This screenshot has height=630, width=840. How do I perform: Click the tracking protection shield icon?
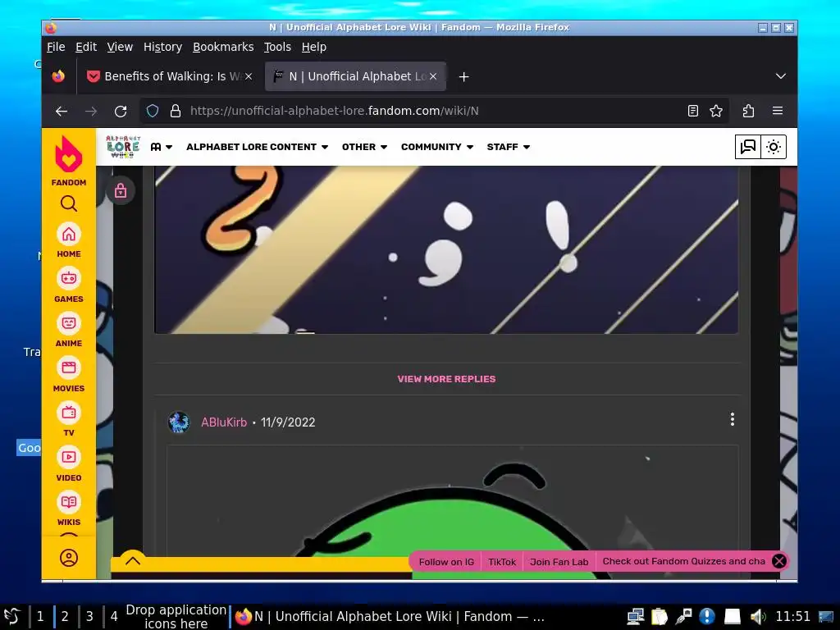153,111
